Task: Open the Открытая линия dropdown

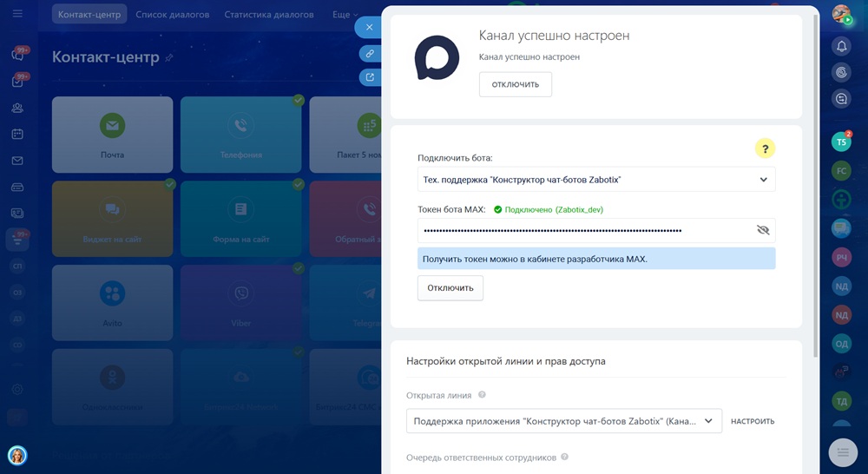Action: point(564,421)
